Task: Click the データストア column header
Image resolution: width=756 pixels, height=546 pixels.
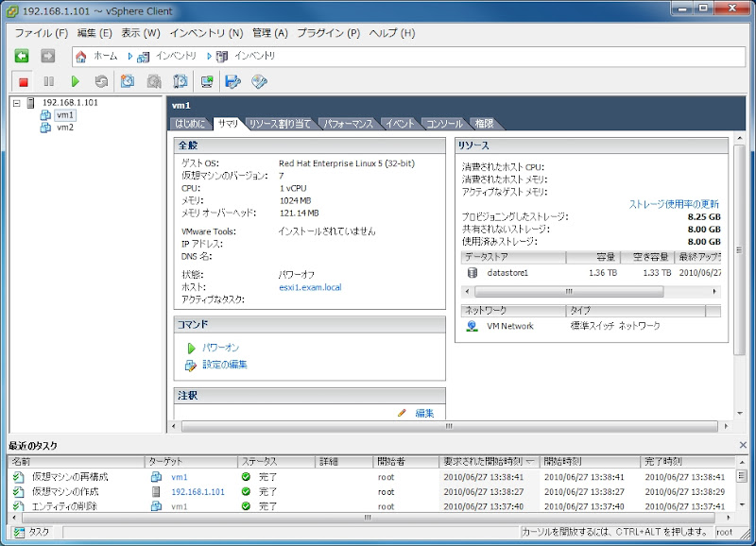Action: coord(513,257)
